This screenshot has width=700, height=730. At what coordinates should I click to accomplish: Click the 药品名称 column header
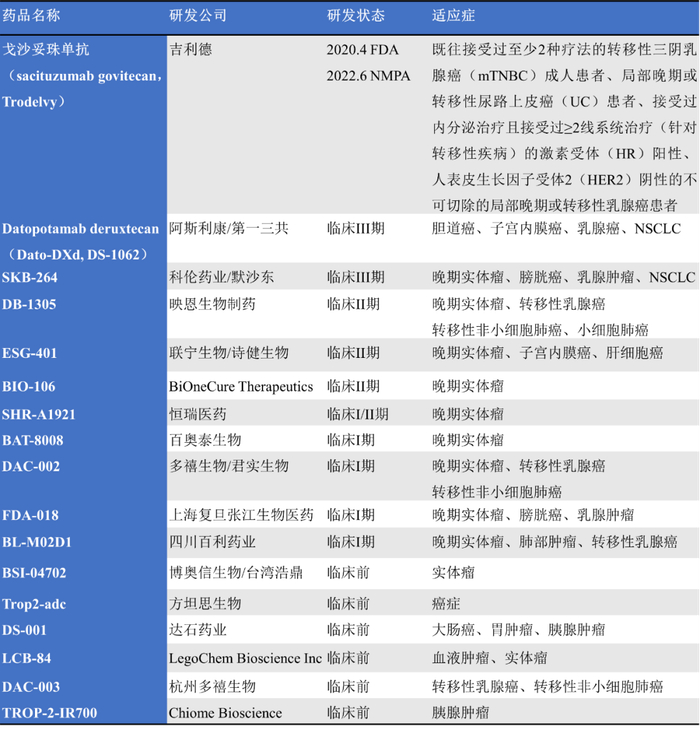(31, 15)
